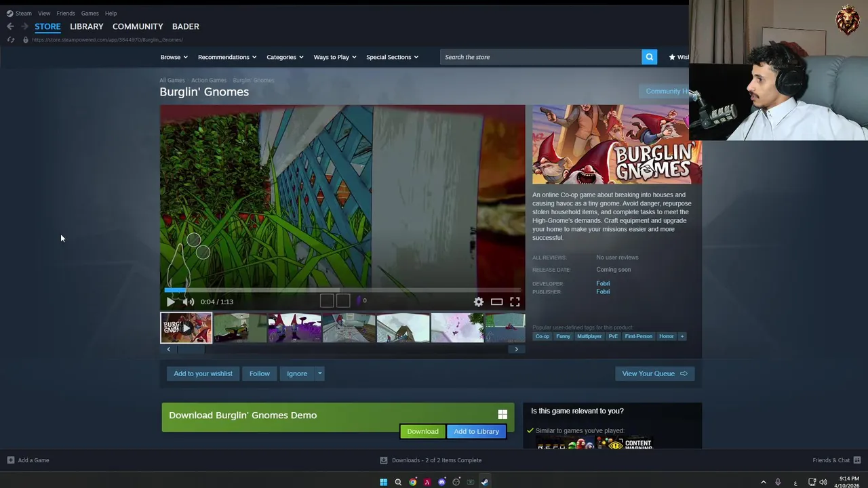This screenshot has height=488, width=868.
Task: Enter video fullscreen mode
Action: 515,302
